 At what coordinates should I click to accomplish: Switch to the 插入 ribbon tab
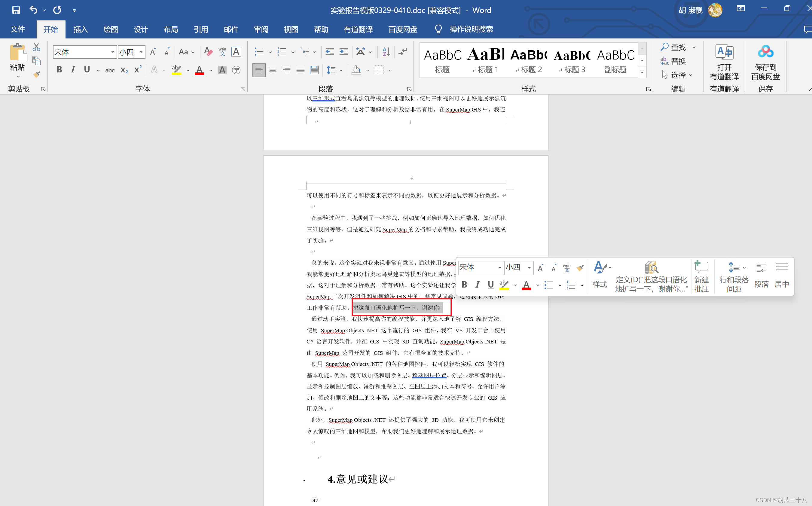tap(80, 29)
